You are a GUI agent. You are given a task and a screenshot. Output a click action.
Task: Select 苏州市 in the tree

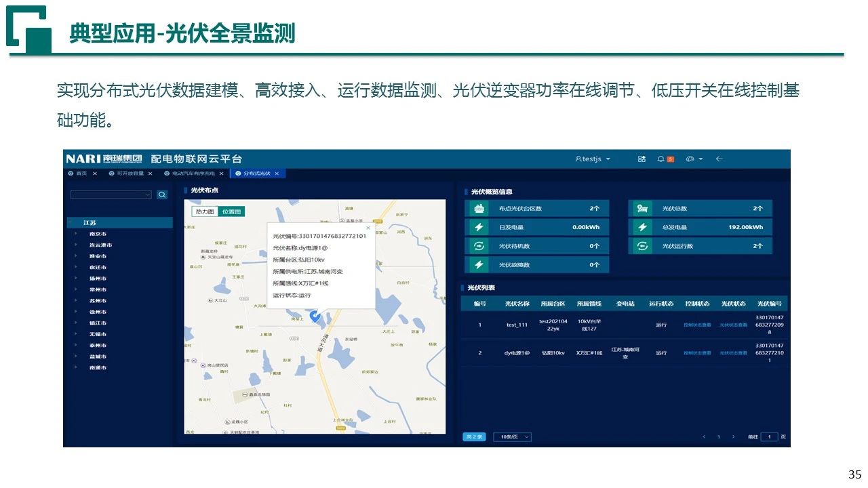[x=98, y=300]
